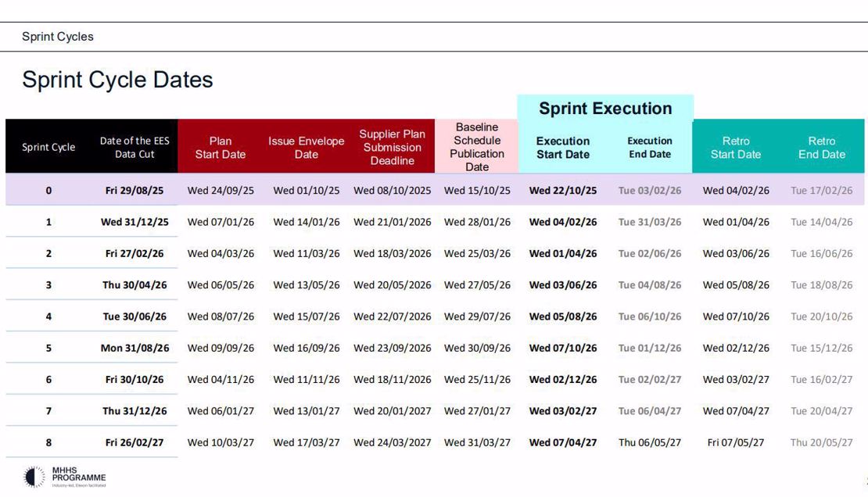Click the Sprint Execution header banner
Screen dimensions: 868x497
coord(605,109)
